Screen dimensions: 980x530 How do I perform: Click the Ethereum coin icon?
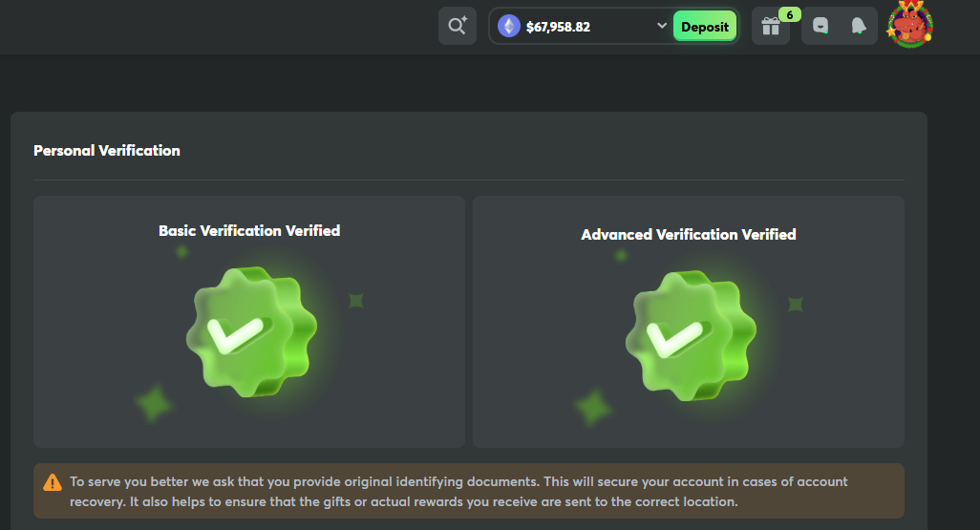pos(509,26)
